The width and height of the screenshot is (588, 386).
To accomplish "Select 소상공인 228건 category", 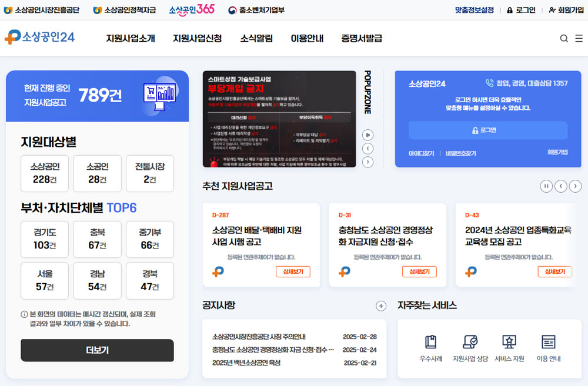I will [45, 173].
